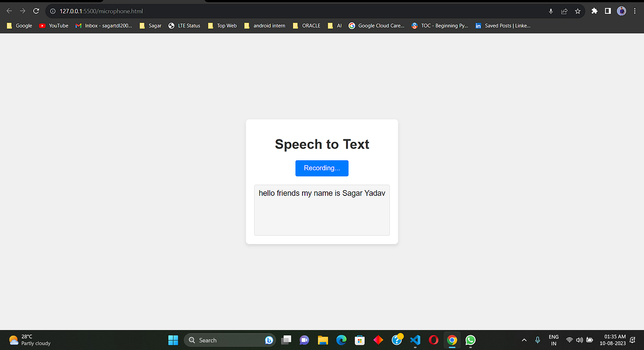
Task: Open the Extensions puzzle-piece icon
Action: (594, 10)
